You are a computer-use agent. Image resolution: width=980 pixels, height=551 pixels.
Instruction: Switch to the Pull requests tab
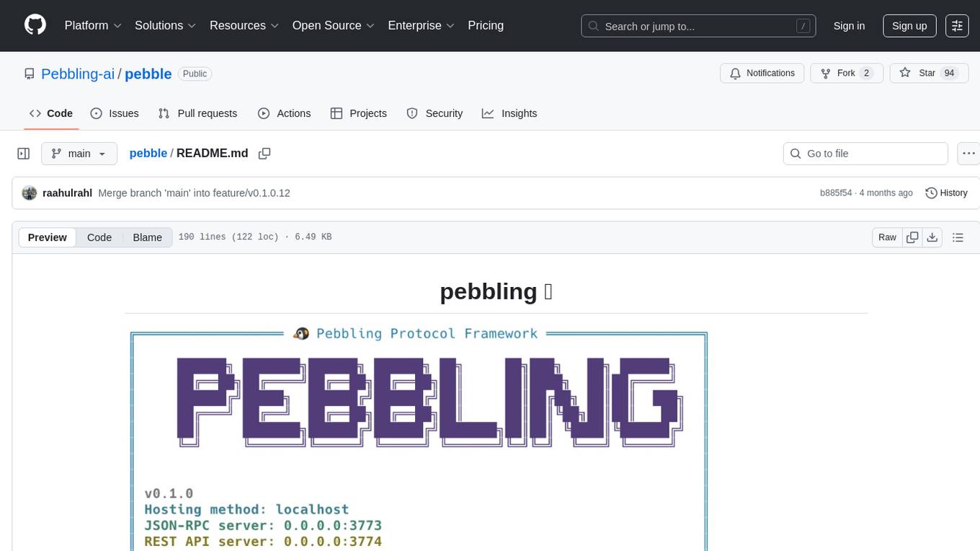click(x=197, y=113)
